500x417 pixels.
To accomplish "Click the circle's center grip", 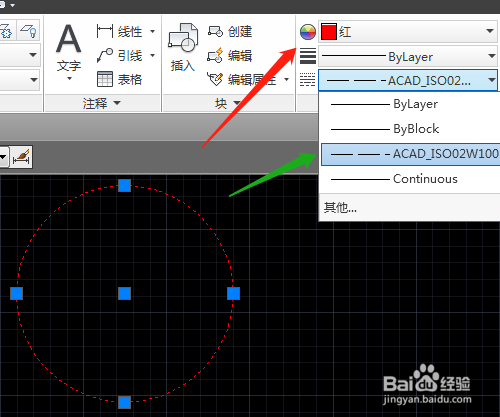I will coord(125,294).
